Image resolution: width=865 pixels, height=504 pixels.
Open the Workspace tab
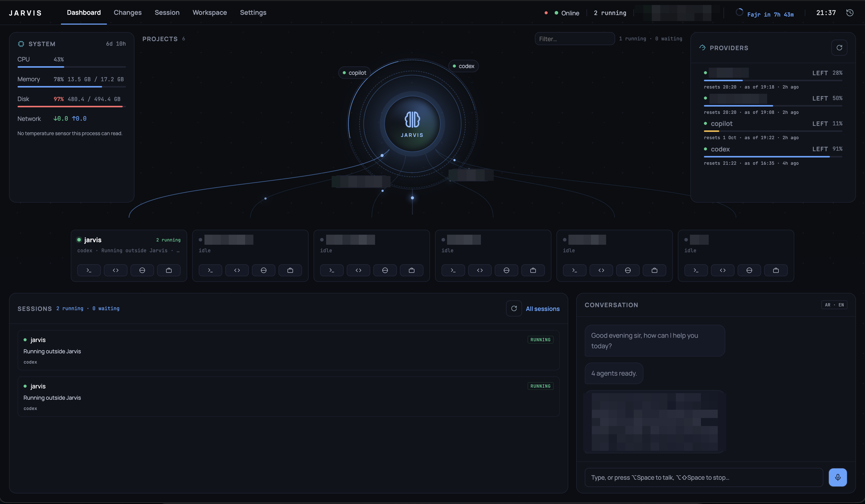pyautogui.click(x=210, y=13)
